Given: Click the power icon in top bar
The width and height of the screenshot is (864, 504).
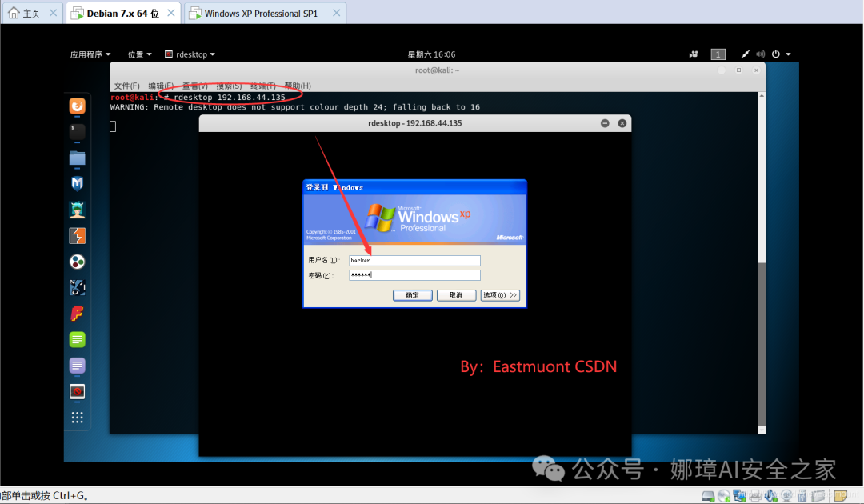Looking at the screenshot, I should point(776,54).
